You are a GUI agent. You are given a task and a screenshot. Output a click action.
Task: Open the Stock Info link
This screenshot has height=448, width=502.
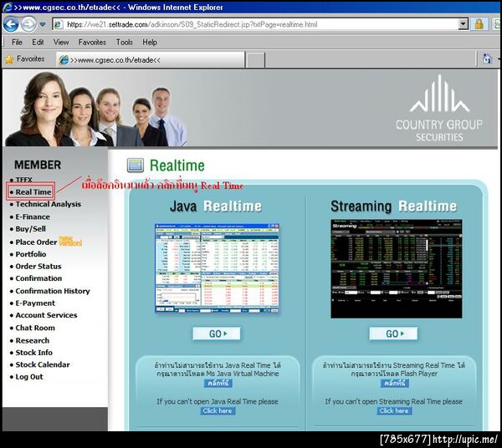pos(34,353)
